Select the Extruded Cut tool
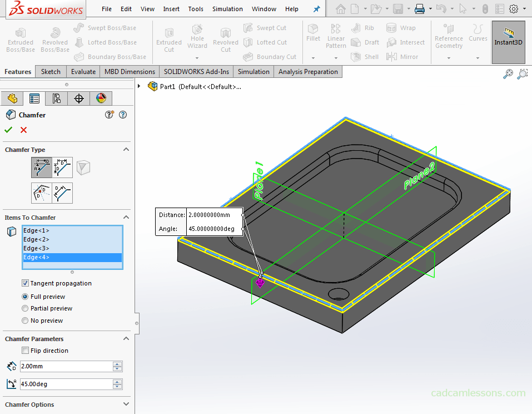The width and height of the screenshot is (532, 414). pos(169,40)
